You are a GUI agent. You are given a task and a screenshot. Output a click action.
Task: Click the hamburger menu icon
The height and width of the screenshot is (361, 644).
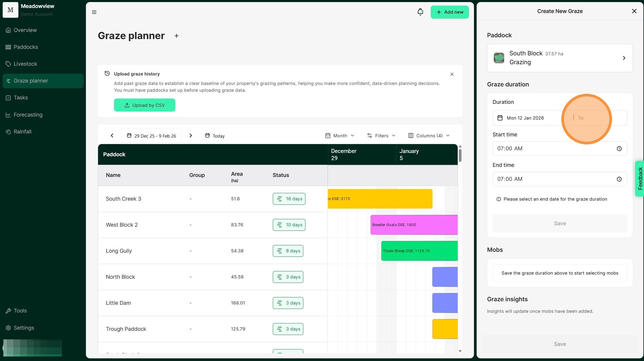click(x=94, y=12)
